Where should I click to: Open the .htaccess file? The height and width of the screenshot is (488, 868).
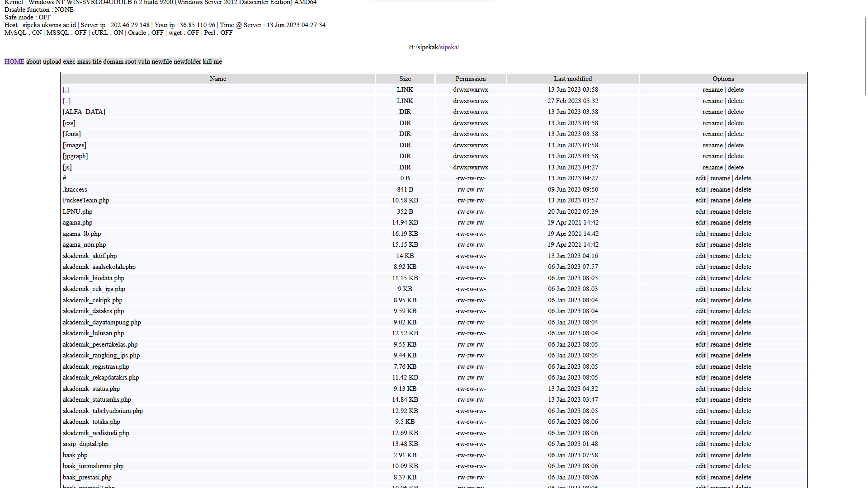(x=75, y=189)
